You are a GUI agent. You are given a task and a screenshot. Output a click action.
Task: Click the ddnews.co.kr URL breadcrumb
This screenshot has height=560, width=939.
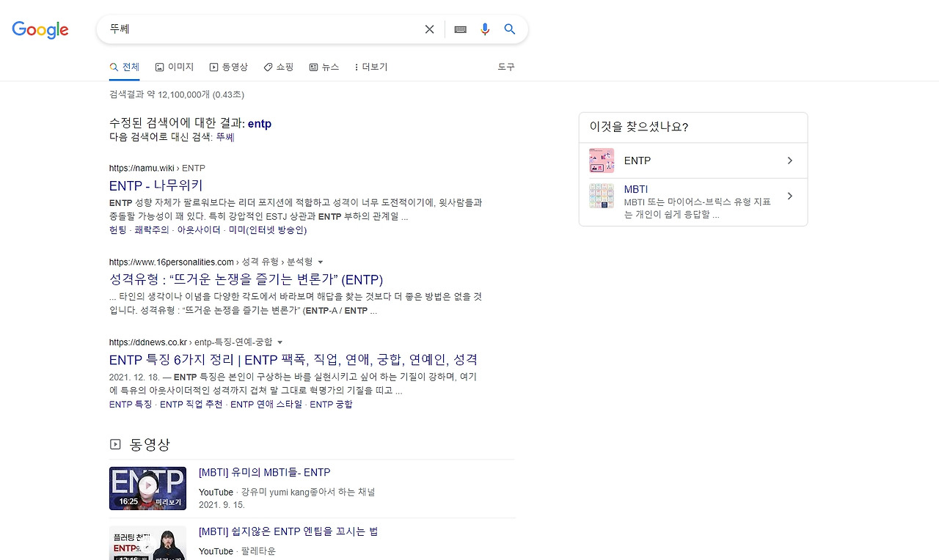[x=191, y=342]
